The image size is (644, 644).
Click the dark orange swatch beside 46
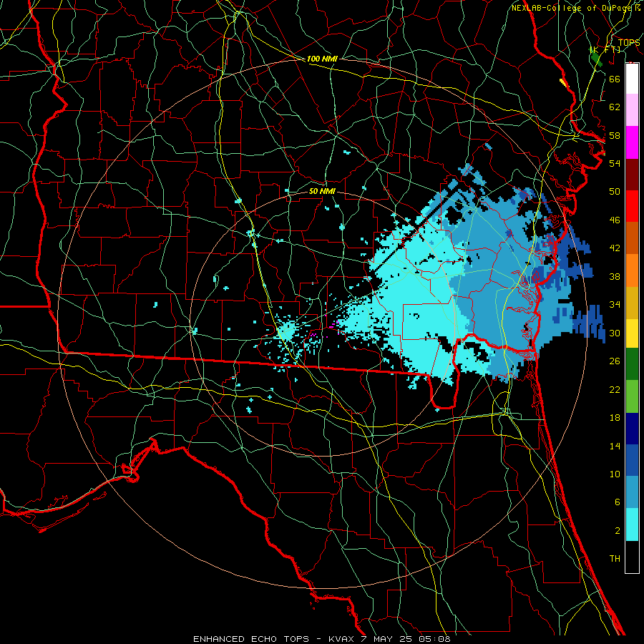[632, 238]
